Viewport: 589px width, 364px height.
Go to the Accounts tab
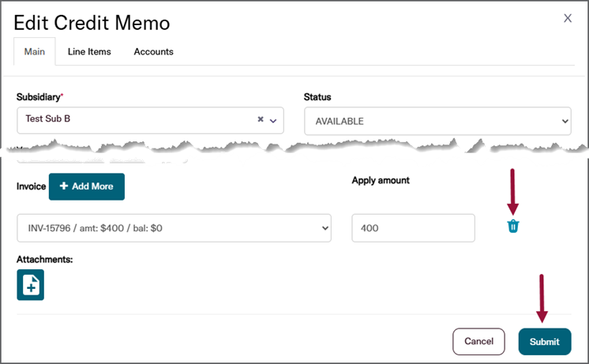click(153, 52)
